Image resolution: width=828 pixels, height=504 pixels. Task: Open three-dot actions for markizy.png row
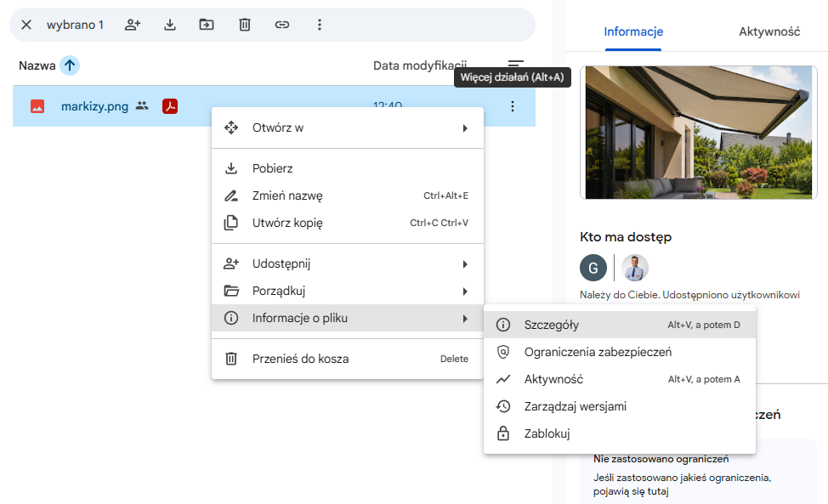513,106
